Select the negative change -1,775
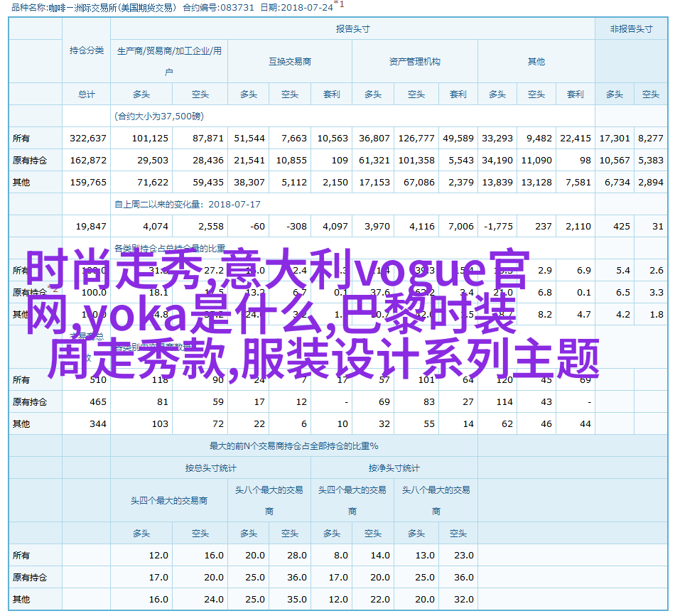 click(498, 226)
